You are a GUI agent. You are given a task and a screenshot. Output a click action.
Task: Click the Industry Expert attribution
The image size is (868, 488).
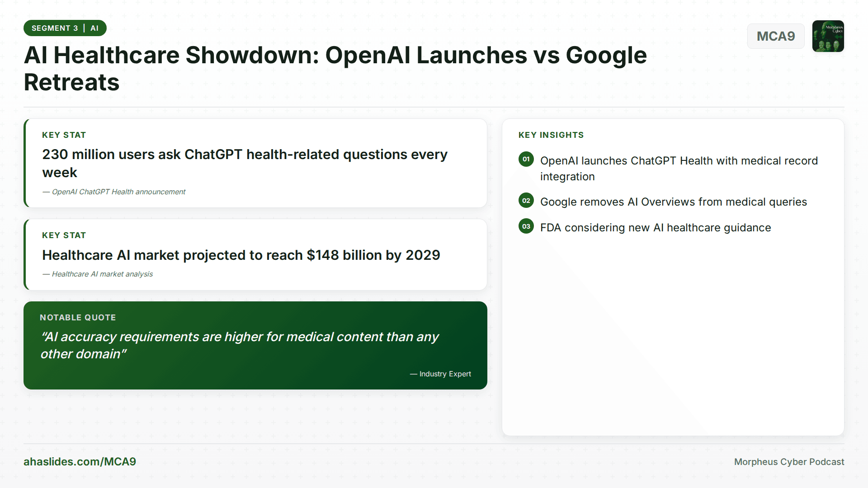point(440,374)
